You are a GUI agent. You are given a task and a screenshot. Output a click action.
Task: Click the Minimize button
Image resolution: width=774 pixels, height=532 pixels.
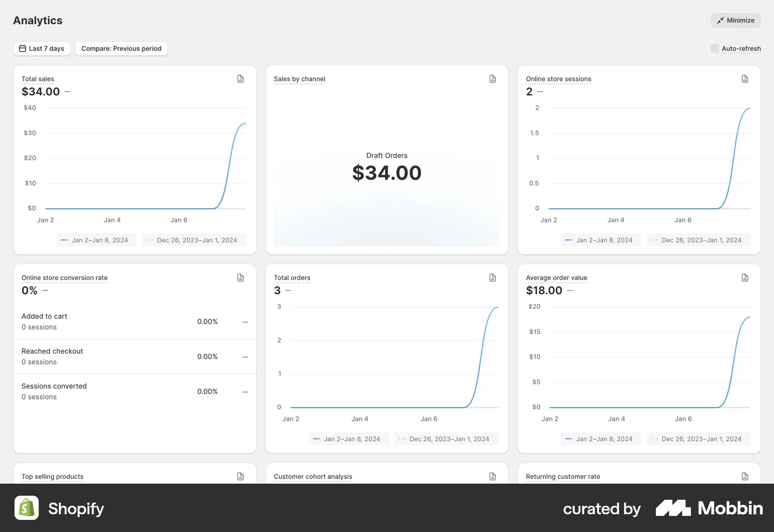[735, 20]
